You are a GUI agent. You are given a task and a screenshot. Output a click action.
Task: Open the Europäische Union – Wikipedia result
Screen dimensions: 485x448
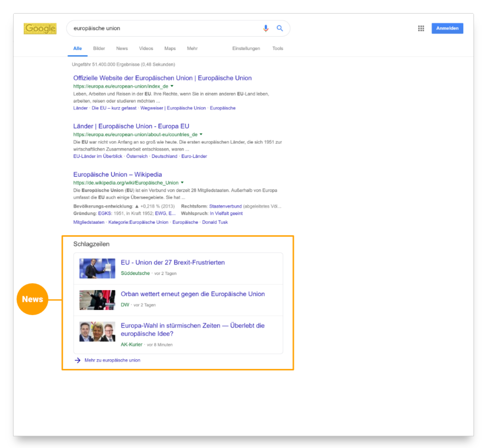(118, 174)
